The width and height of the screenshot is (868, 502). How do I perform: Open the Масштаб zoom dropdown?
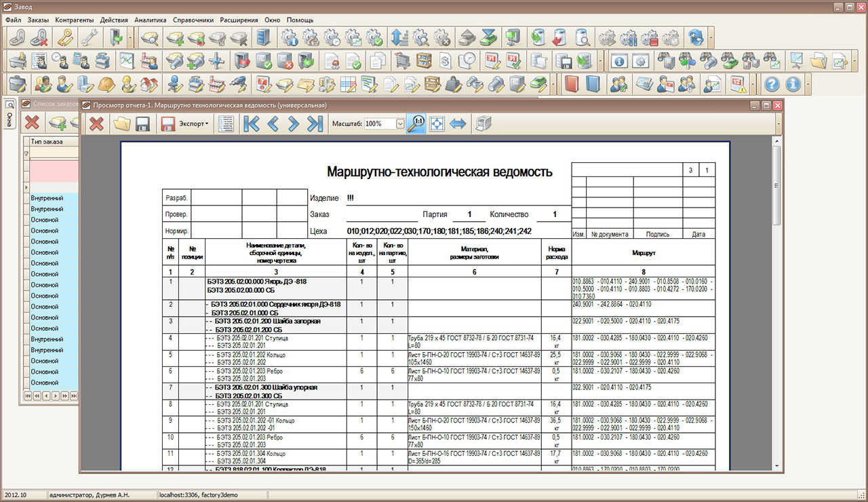pos(400,124)
